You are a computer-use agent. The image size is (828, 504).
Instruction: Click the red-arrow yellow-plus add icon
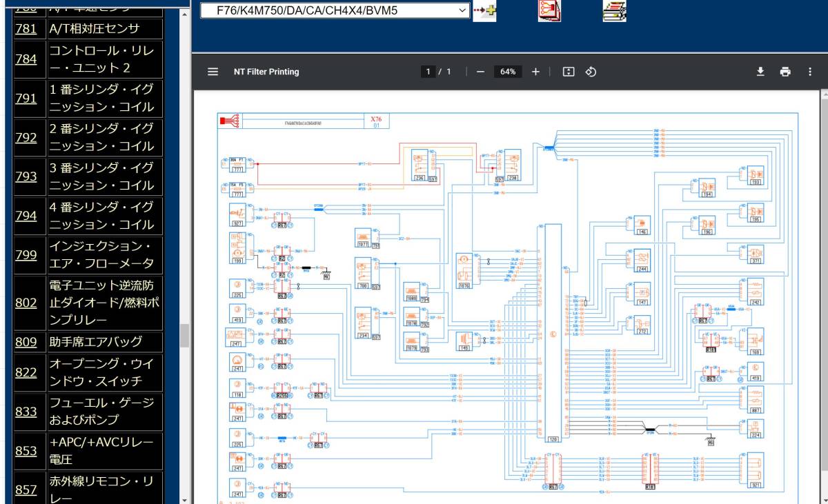(484, 11)
